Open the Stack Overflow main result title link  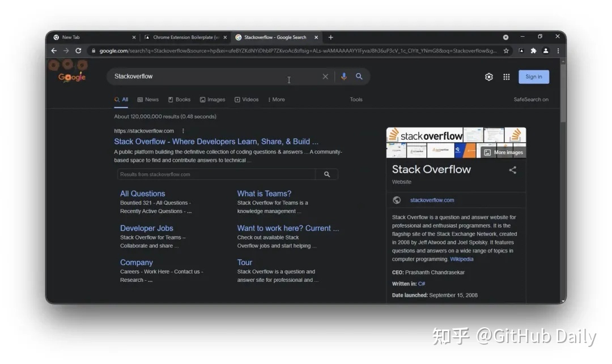tap(216, 142)
